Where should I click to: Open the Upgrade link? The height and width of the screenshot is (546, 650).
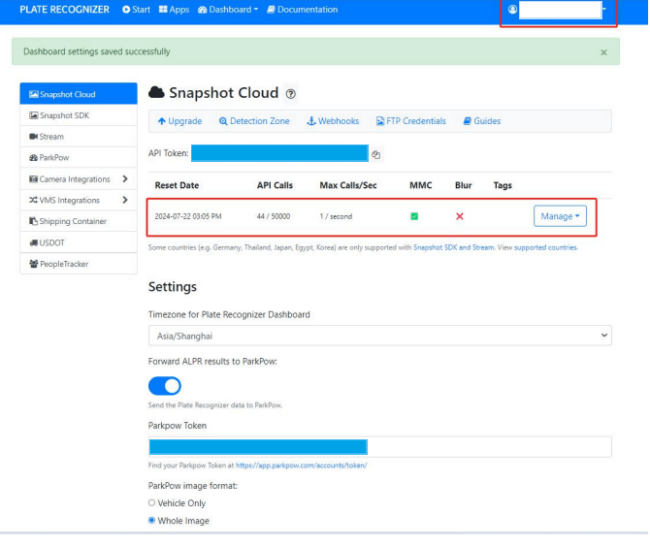click(180, 121)
